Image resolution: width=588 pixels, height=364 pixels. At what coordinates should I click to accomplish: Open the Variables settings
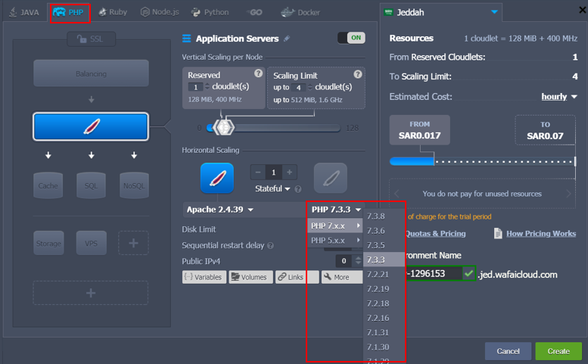click(204, 277)
